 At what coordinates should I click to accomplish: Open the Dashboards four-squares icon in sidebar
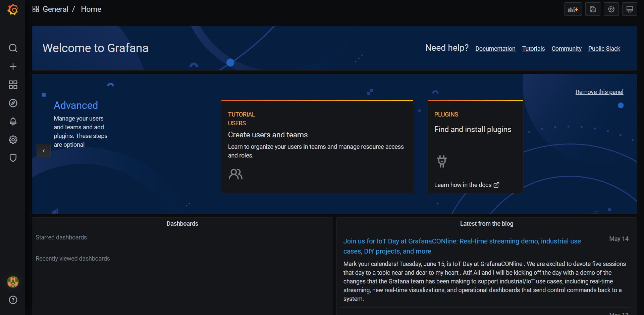tap(13, 85)
